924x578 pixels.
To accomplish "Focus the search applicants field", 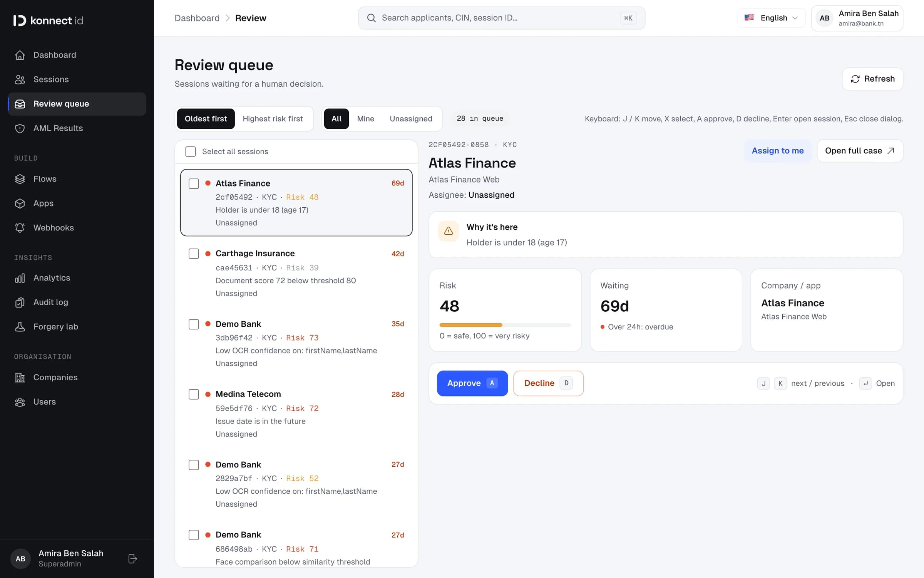I will click(501, 18).
